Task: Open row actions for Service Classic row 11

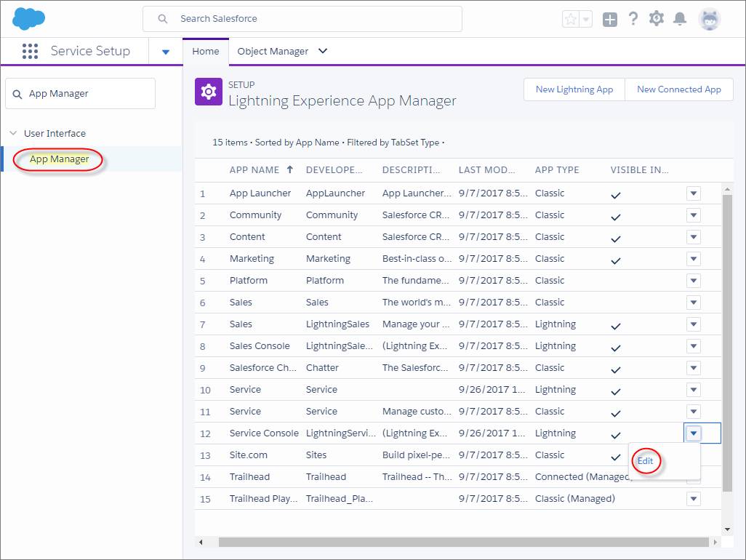Action: point(693,412)
